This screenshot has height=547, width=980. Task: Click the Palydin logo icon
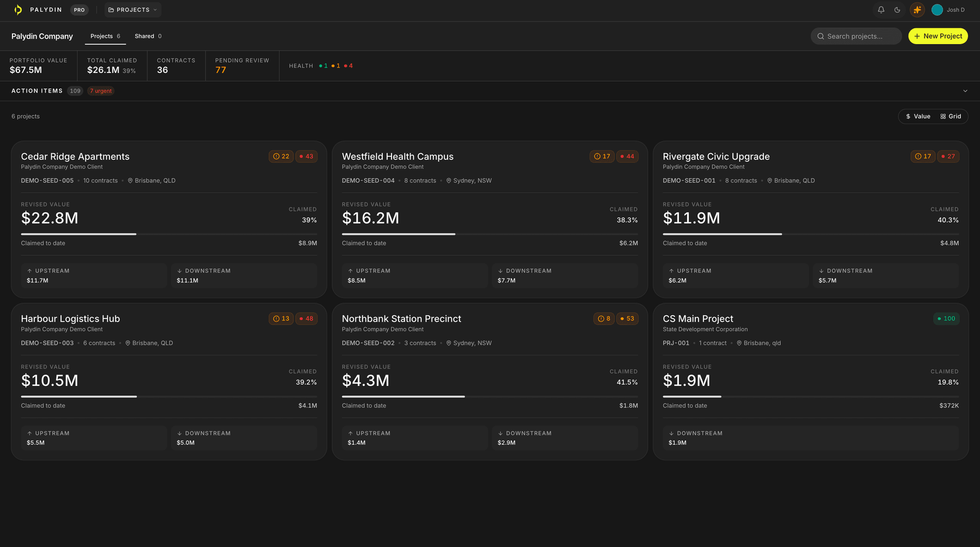(18, 10)
